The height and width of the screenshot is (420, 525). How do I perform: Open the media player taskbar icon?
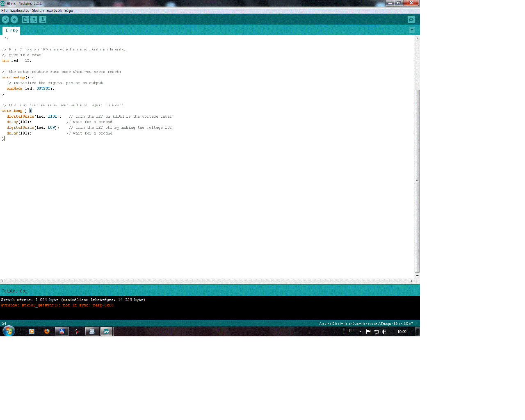pyautogui.click(x=32, y=331)
